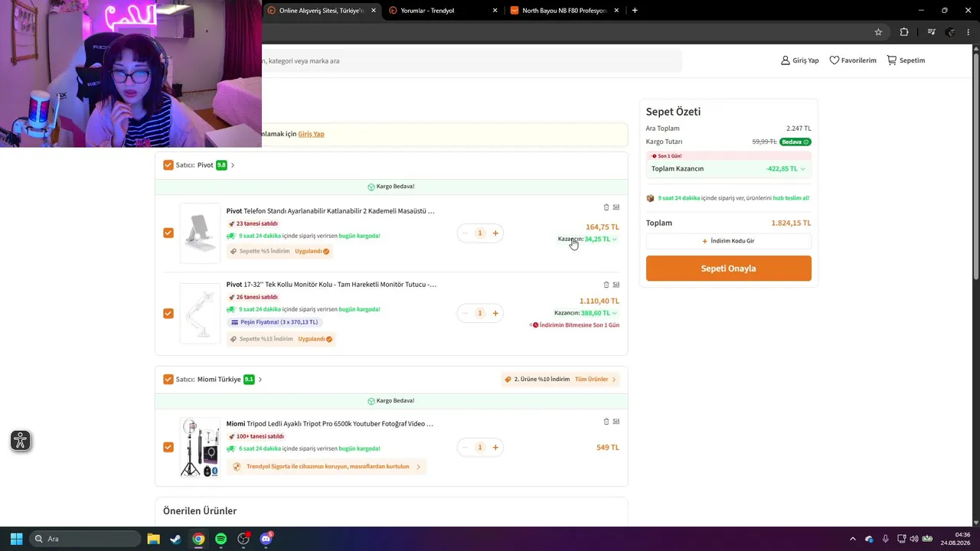Open the Chrome extensions puzzle icon

904,32
